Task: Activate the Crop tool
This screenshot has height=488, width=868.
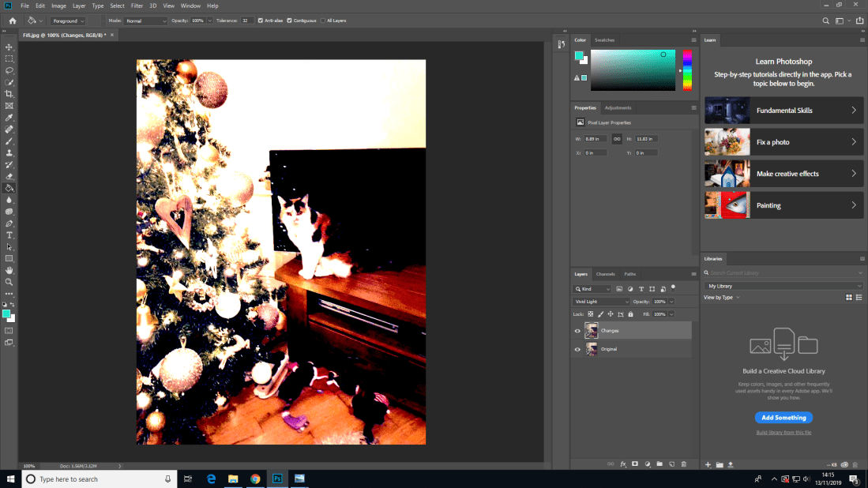Action: [x=9, y=94]
